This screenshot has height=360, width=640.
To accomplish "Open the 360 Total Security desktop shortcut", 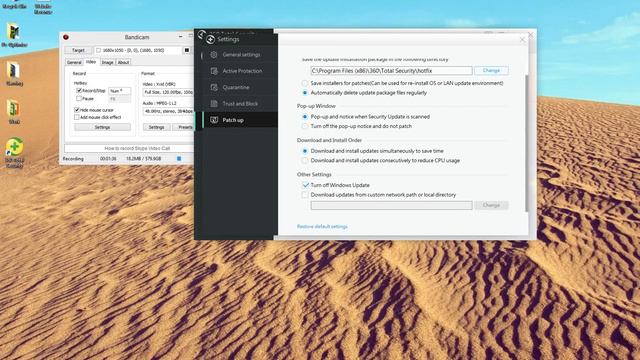I will tap(14, 152).
